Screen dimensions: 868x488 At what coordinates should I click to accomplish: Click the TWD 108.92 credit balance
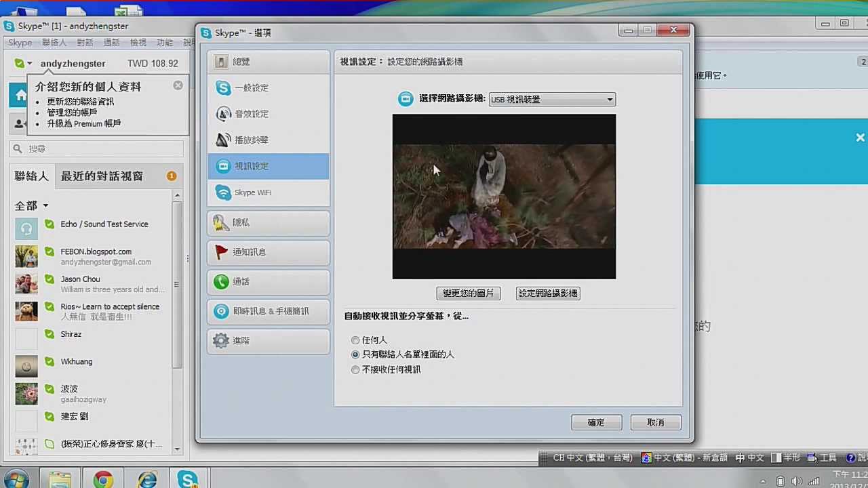coord(153,64)
